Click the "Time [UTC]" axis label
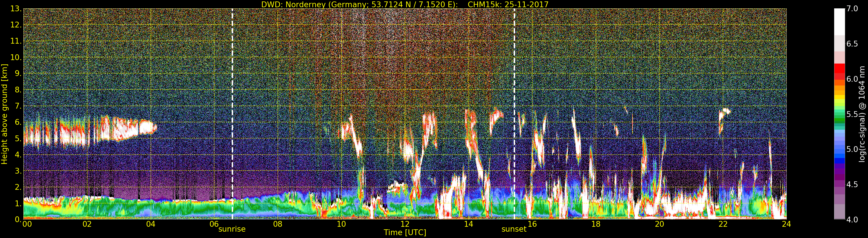Screen dimensions: 868x238 (405, 233)
